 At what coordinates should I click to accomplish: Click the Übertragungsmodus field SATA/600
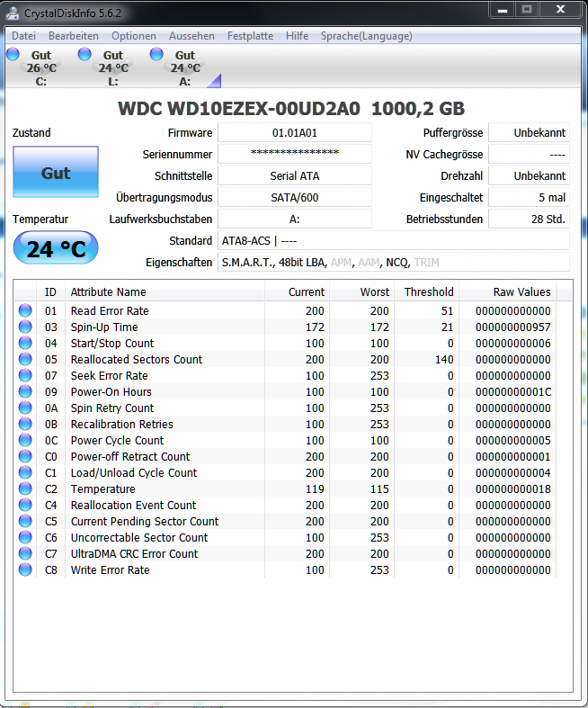coord(295,197)
